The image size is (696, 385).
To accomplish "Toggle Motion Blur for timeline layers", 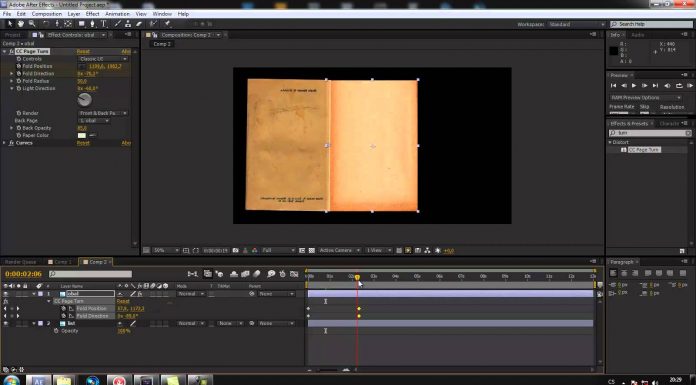I will click(x=256, y=274).
